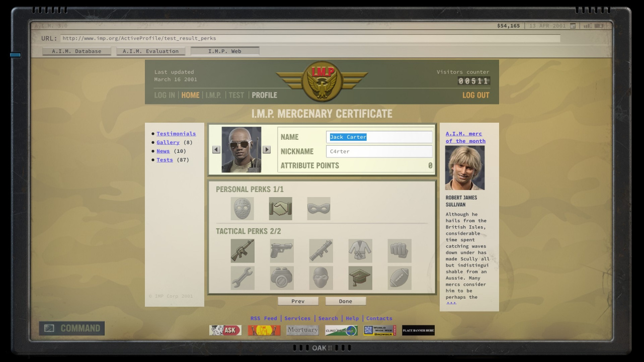Toggle the assault rifle tactical perk
The height and width of the screenshot is (362, 644).
tap(243, 251)
